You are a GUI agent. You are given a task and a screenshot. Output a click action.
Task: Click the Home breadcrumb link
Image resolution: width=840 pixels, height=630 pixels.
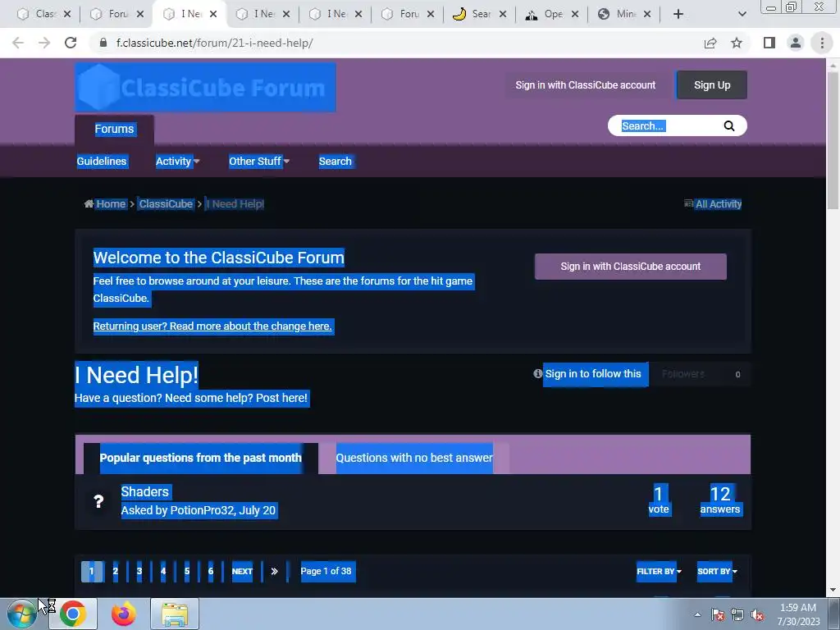coord(111,203)
